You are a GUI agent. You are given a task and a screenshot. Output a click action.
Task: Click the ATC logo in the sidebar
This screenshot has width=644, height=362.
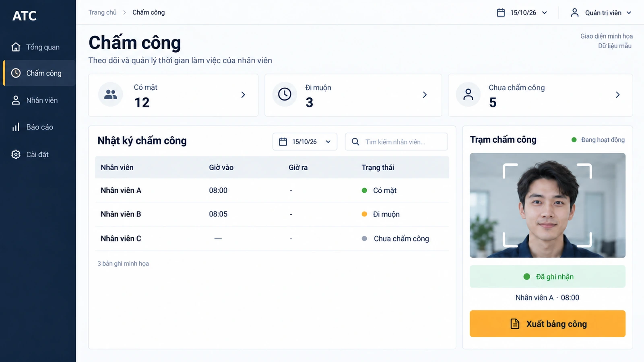25,16
